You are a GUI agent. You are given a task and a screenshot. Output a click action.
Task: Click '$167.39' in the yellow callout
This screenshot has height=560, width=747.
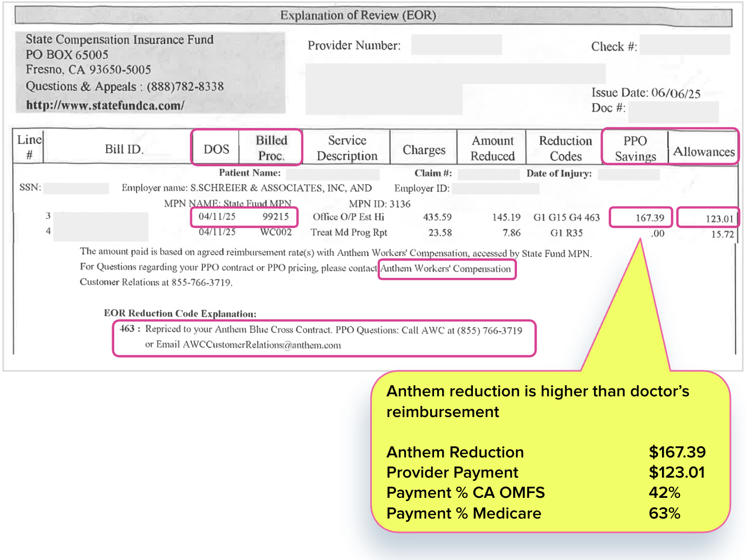[x=677, y=452]
